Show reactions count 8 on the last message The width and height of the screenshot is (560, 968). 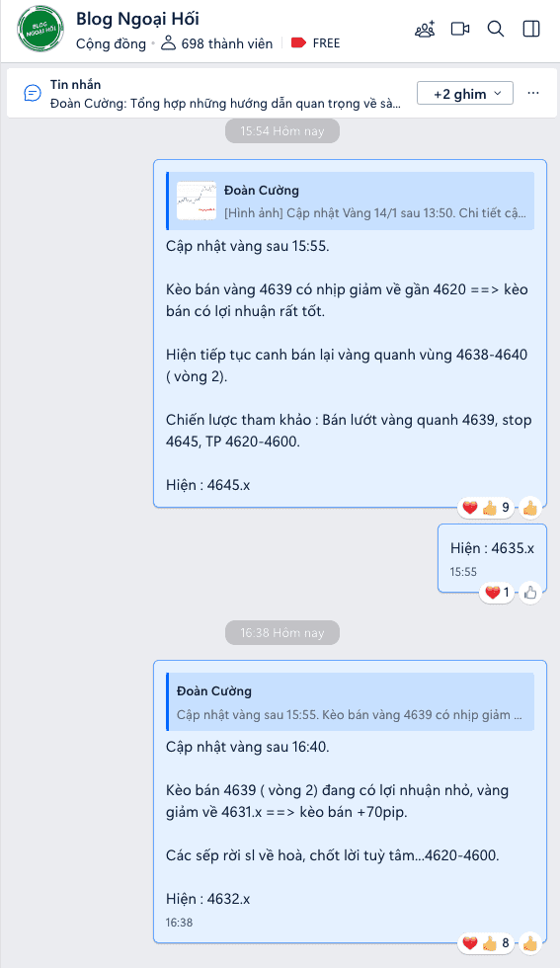click(487, 942)
